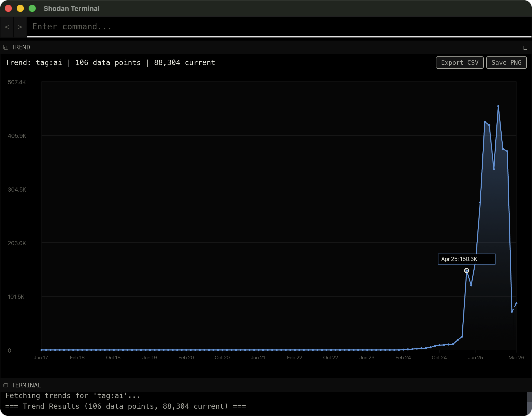Click the terminal prompt icon beside TERMINAL
532x416 pixels.
(x=6, y=385)
